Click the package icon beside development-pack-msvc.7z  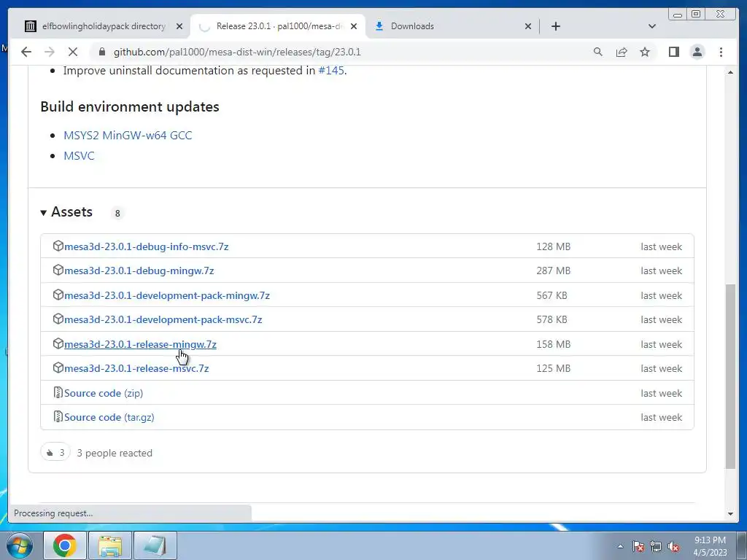(x=58, y=319)
